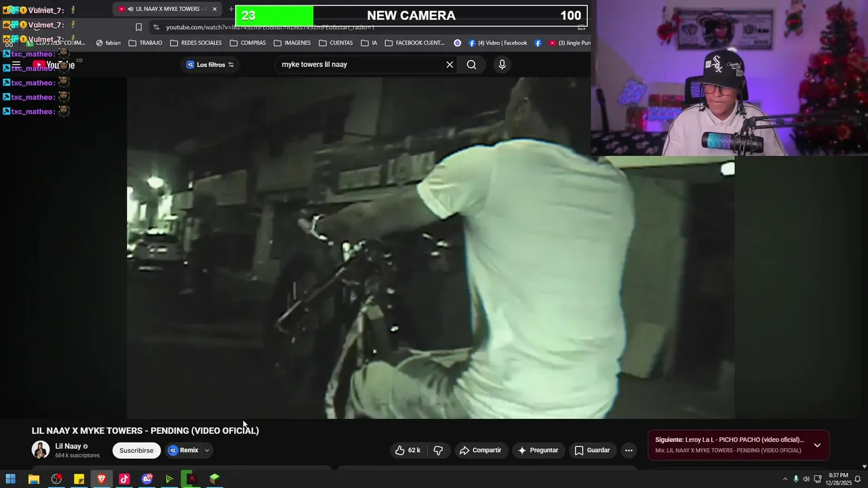
Task: Open the CUENTAS bookmarks folder
Action: (x=336, y=43)
